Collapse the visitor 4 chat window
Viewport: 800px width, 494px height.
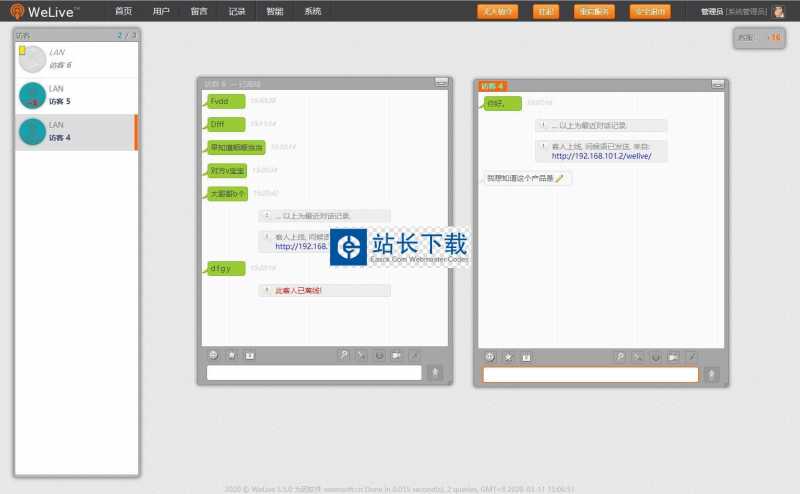coord(717,86)
